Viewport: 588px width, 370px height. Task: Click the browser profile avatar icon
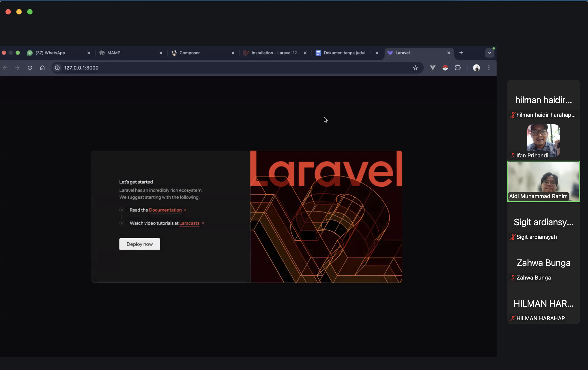476,68
